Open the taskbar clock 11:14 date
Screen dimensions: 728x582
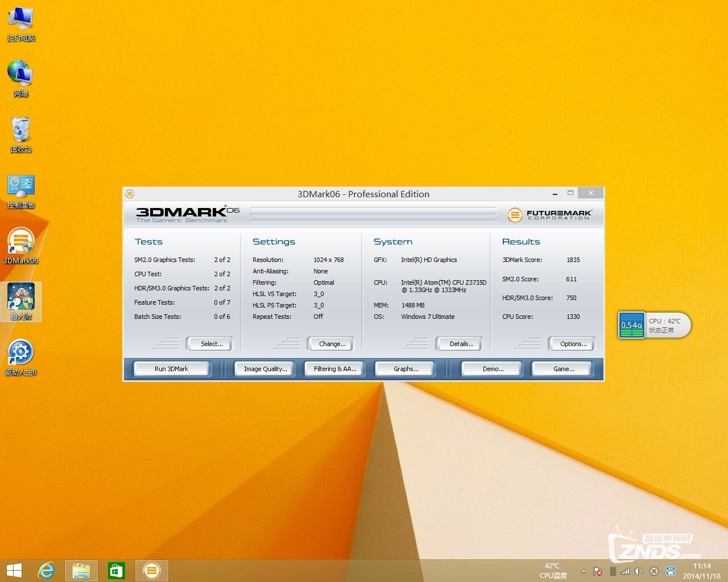[x=702, y=571]
